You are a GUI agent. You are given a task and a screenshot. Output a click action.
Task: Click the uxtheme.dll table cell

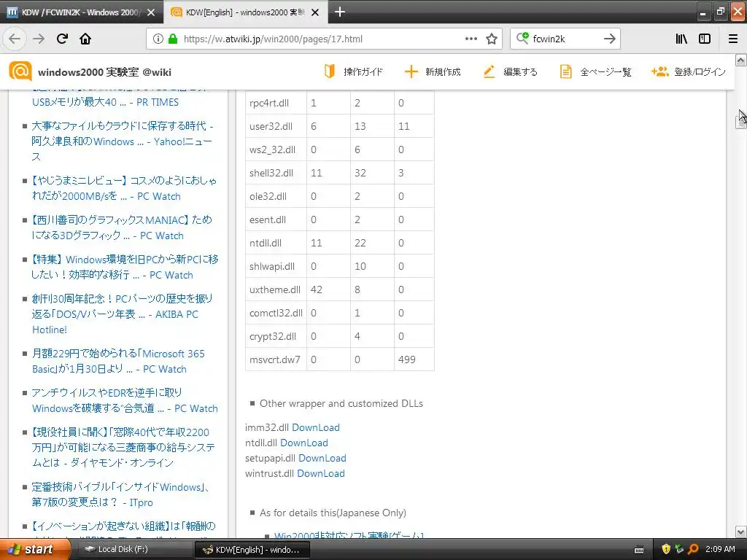[x=276, y=289]
